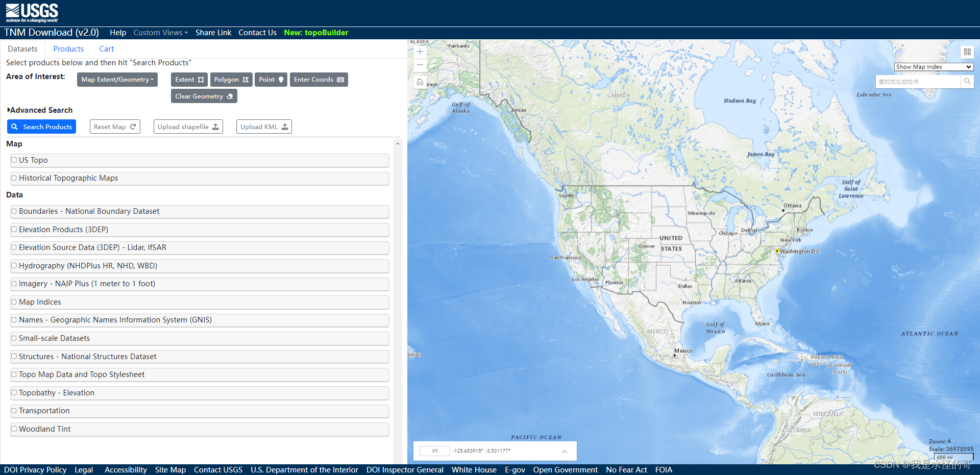
Task: Click TNM Download (v2.0) title
Action: [52, 33]
